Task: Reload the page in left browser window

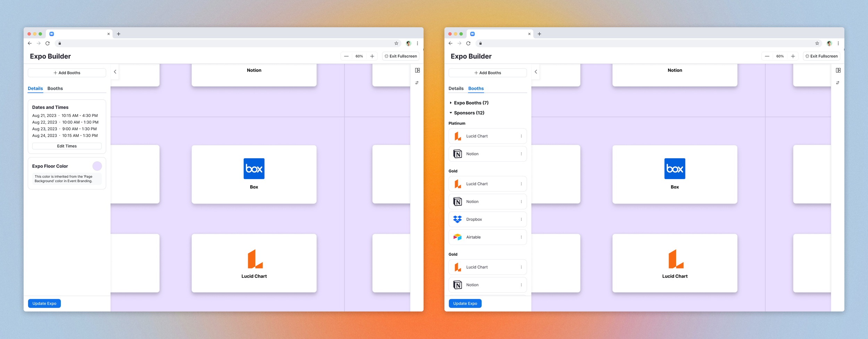Action: 48,43
